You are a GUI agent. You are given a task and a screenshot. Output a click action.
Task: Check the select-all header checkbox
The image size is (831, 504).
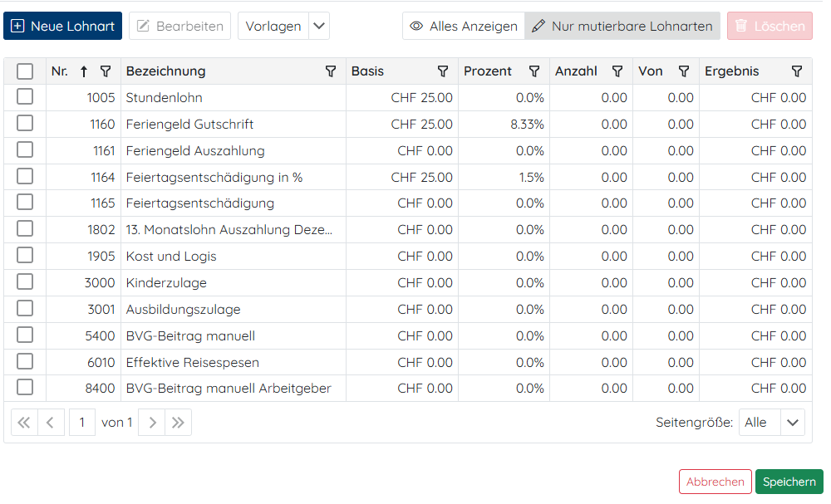(25, 71)
